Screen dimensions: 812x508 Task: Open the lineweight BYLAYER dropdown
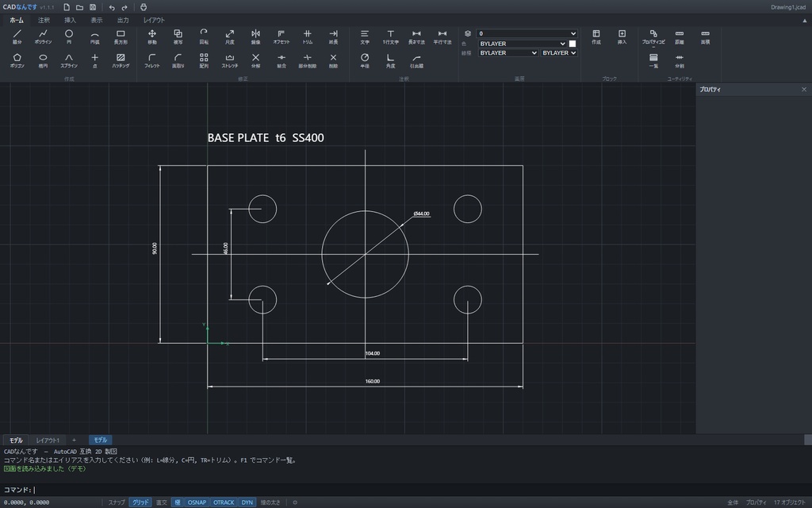tap(559, 53)
